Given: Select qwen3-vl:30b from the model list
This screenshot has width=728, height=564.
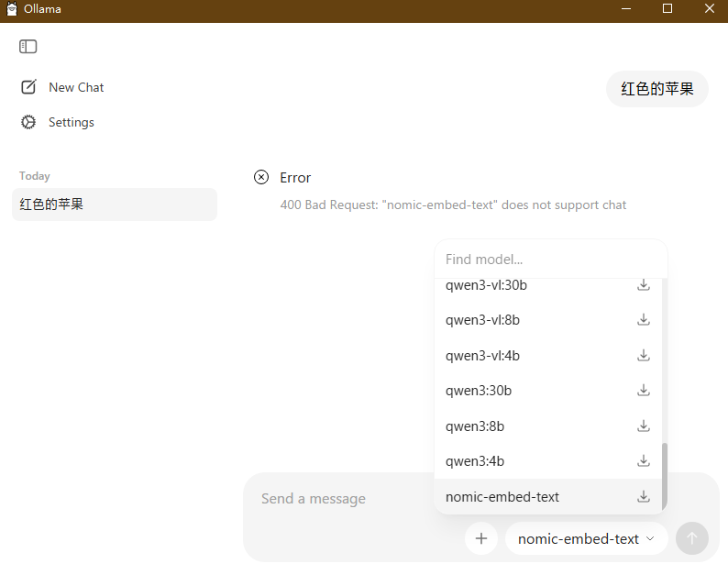Looking at the screenshot, I should coord(486,285).
